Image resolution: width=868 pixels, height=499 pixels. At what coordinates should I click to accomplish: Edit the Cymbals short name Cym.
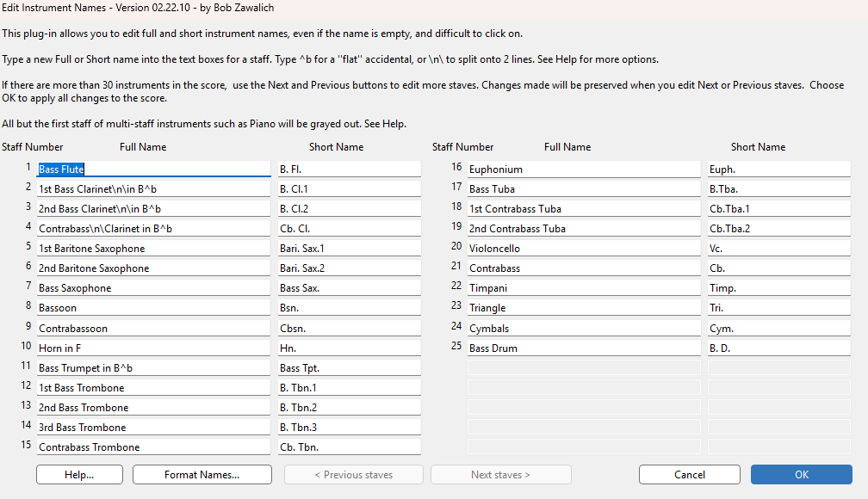tap(778, 328)
